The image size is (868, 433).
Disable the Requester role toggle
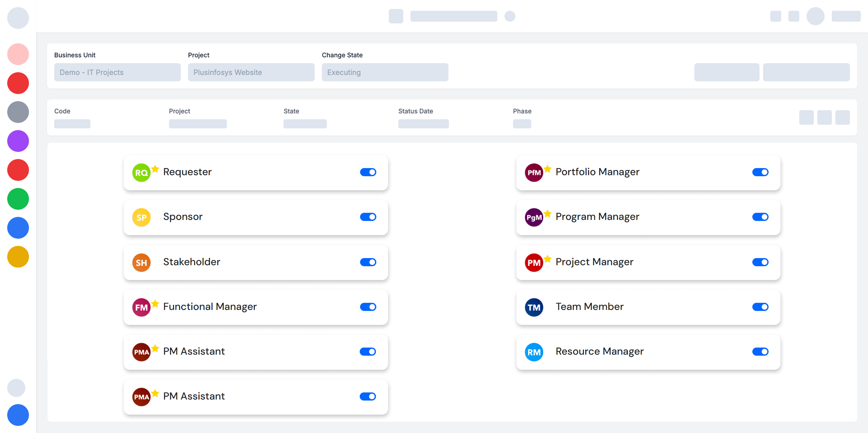[x=368, y=172]
